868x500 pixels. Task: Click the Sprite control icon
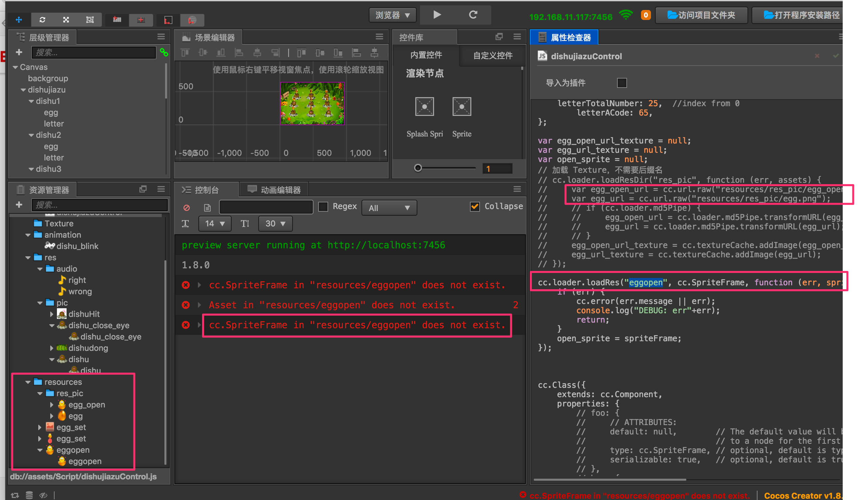pyautogui.click(x=462, y=107)
